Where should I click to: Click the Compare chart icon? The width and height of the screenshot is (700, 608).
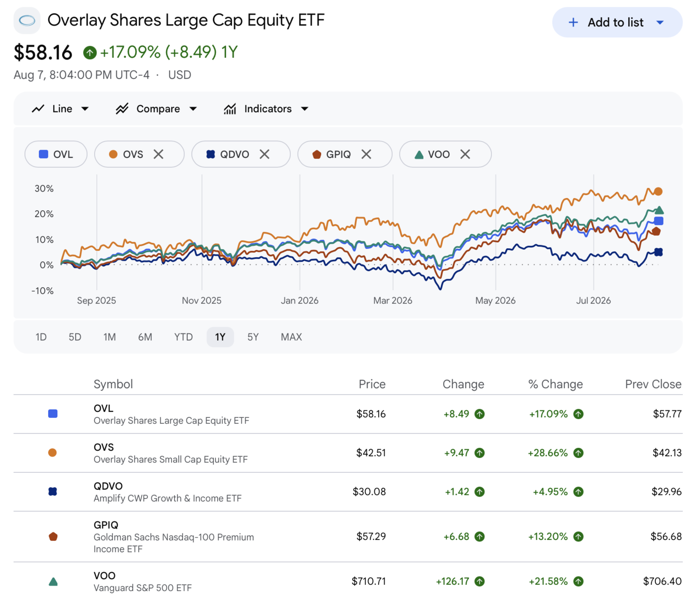point(122,109)
